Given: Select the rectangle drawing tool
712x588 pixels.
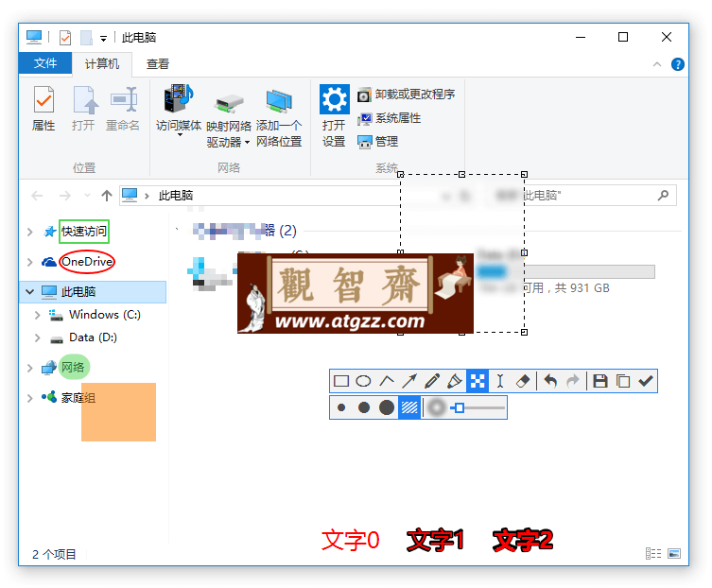Looking at the screenshot, I should pos(341,381).
